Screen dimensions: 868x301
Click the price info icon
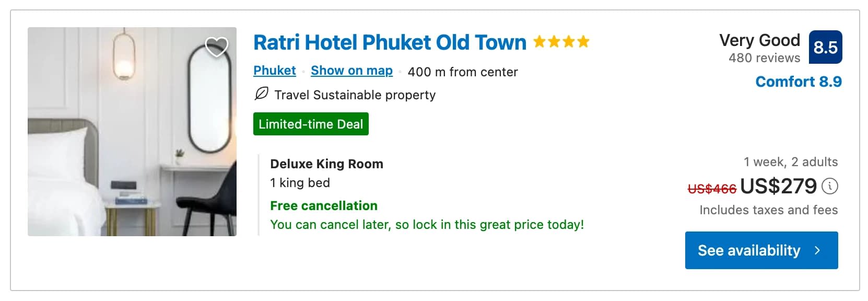click(x=830, y=186)
